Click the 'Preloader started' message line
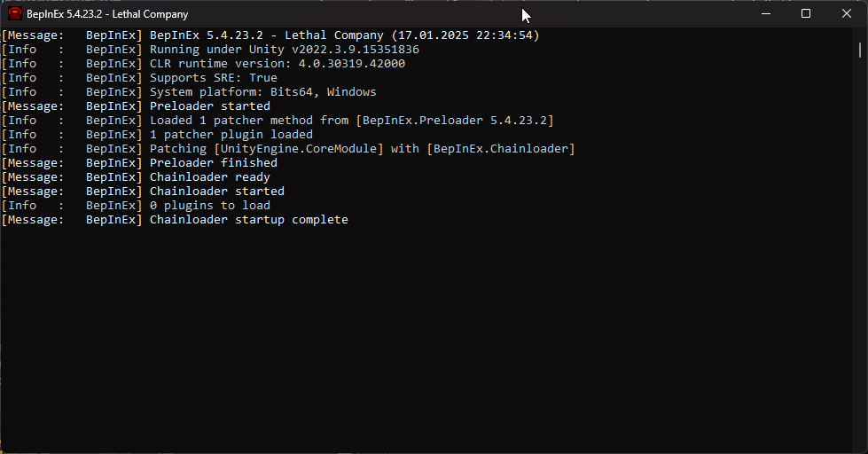This screenshot has height=454, width=868. (x=209, y=106)
